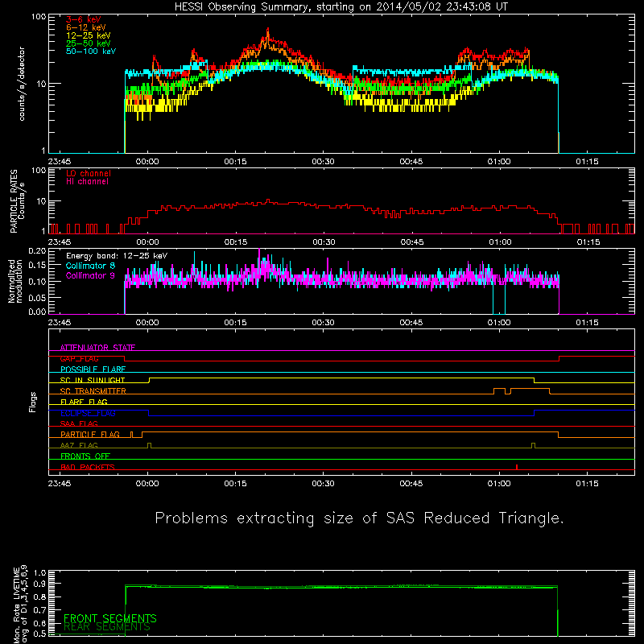The width and height of the screenshot is (644, 644).
Task: Click the SAA_FLAG label
Action: (79, 424)
